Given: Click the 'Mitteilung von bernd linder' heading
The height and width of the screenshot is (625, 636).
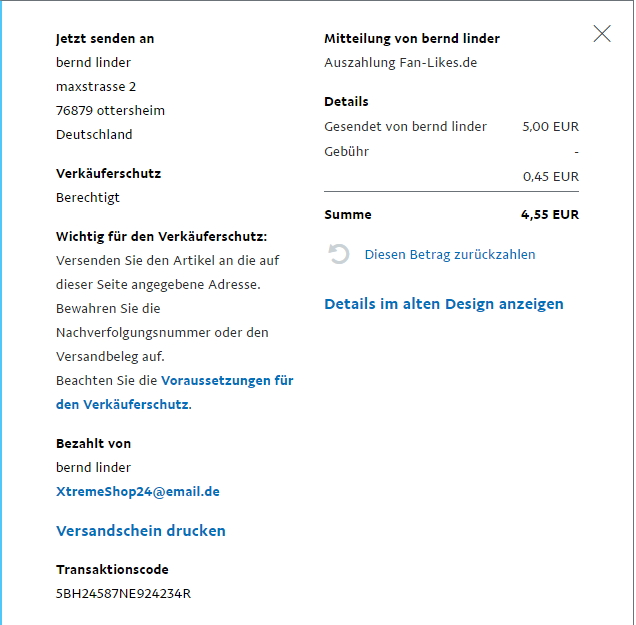Looking at the screenshot, I should click(412, 39).
